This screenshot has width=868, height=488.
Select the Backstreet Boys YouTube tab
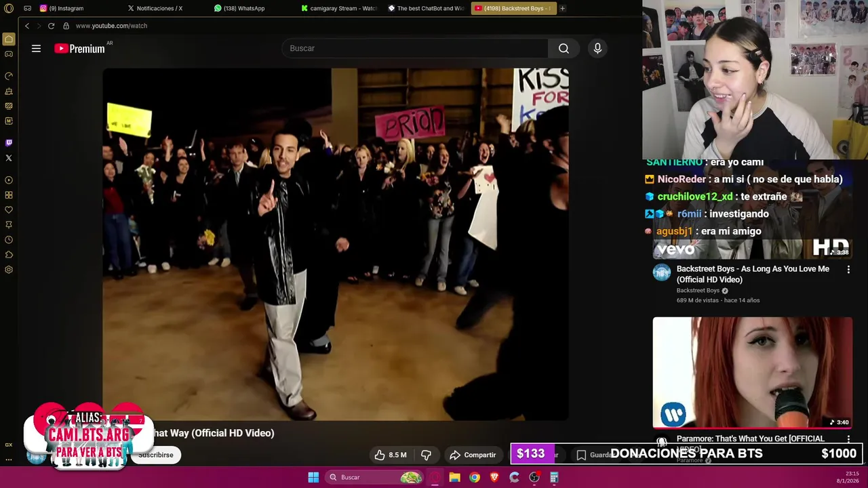coord(513,8)
